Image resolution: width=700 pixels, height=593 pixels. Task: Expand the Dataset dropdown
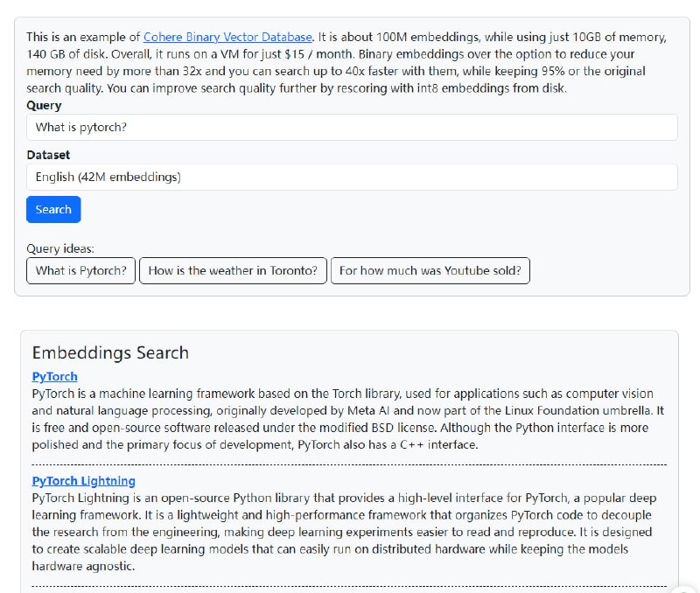352,177
